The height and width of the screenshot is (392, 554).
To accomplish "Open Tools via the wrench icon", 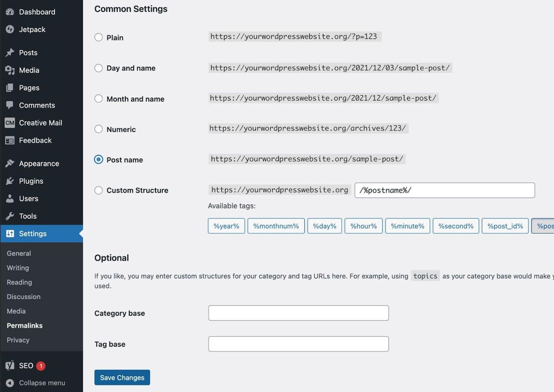I will point(10,216).
